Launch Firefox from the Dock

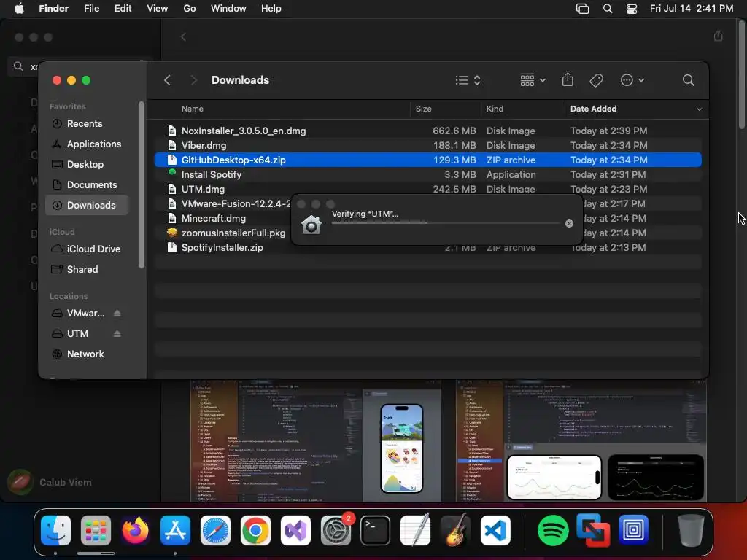pyautogui.click(x=135, y=530)
